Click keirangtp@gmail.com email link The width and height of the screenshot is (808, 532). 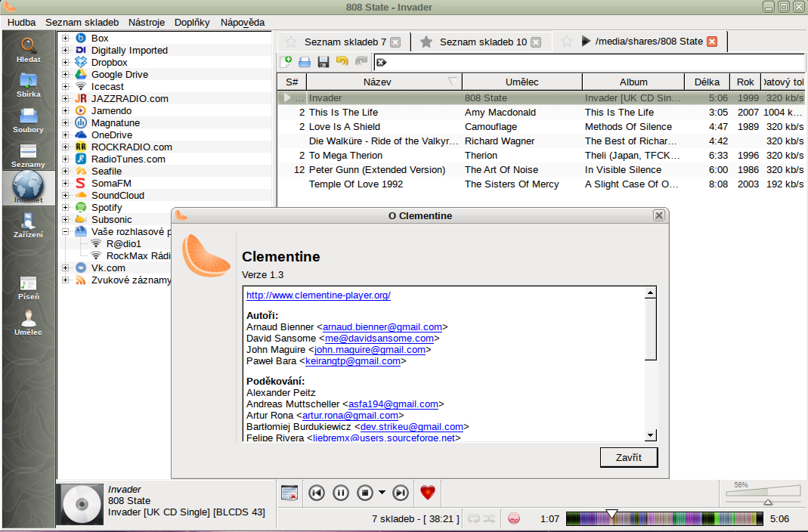point(353,361)
